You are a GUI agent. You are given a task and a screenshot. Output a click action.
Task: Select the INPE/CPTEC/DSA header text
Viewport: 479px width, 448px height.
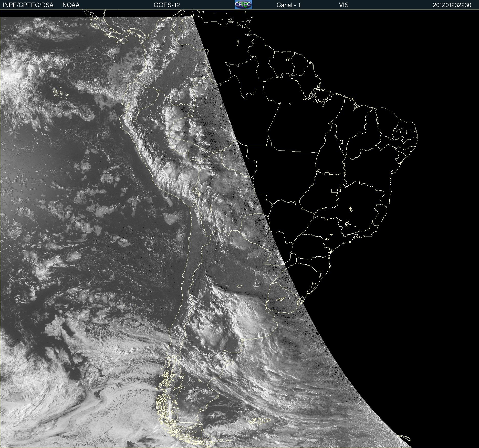28,5
